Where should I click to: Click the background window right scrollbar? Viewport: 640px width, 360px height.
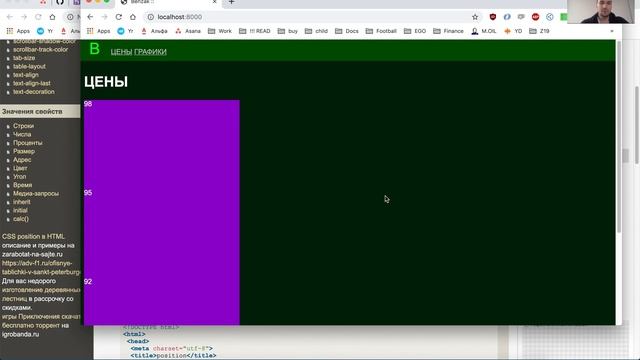(x=637, y=124)
